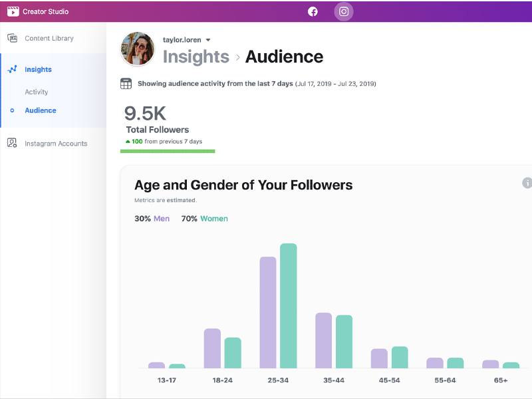Click the '70% Women' legend label
The height and width of the screenshot is (399, 532).
[x=205, y=219]
